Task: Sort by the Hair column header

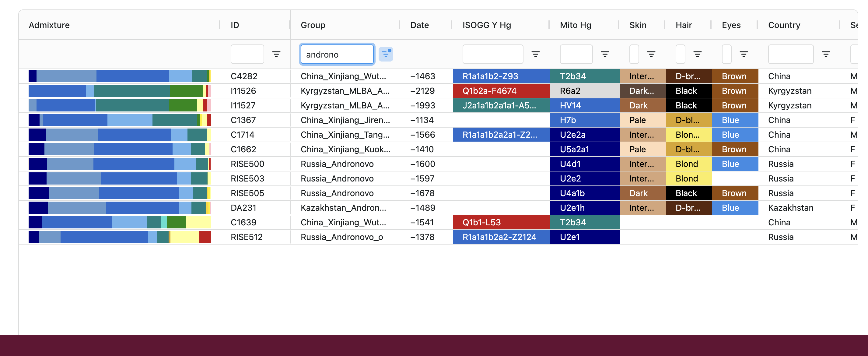Action: (x=684, y=25)
